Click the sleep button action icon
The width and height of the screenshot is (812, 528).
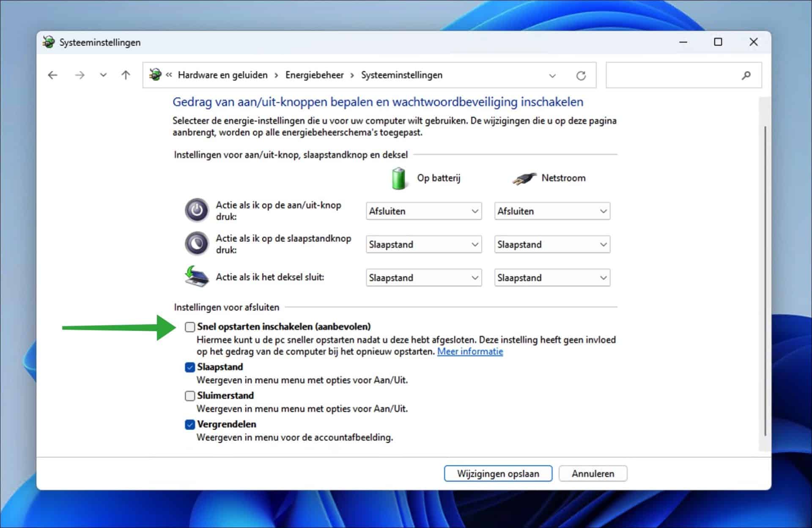click(x=196, y=243)
